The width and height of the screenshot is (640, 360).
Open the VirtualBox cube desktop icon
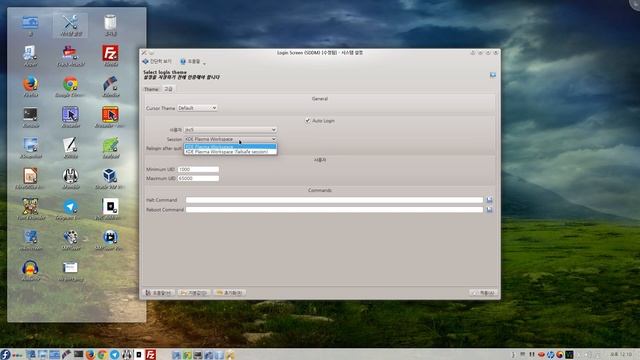(x=110, y=178)
